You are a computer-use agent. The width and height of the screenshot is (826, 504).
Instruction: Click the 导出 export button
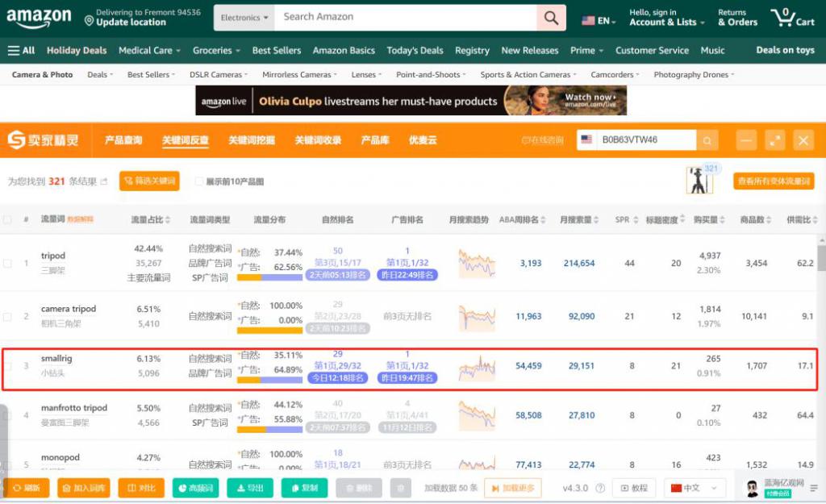[x=249, y=488]
